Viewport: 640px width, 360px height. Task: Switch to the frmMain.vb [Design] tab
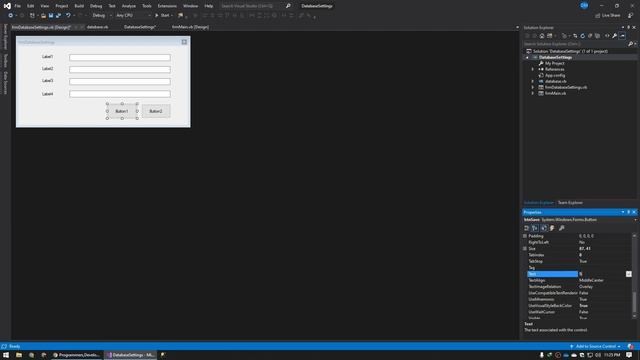190,27
